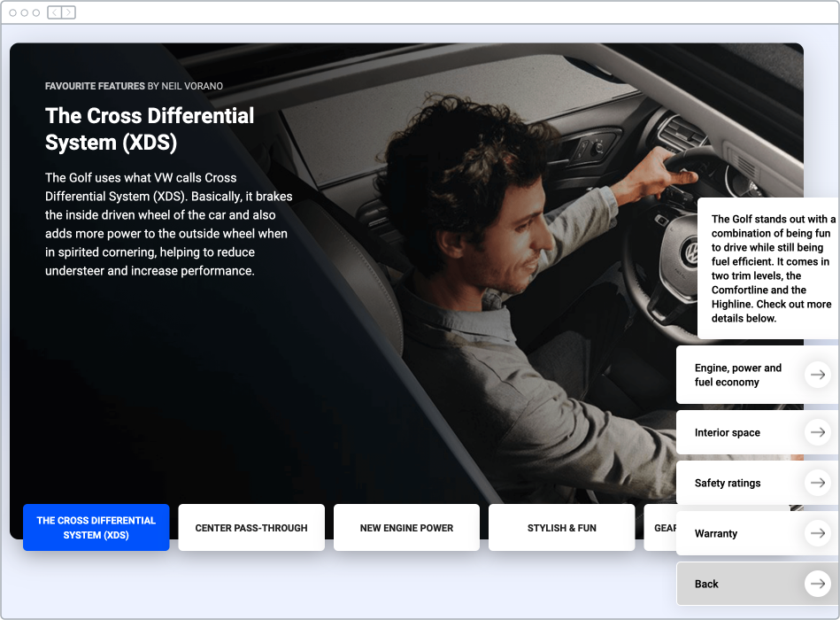The image size is (840, 620).
Task: Click the second window control circle
Action: tap(25, 13)
